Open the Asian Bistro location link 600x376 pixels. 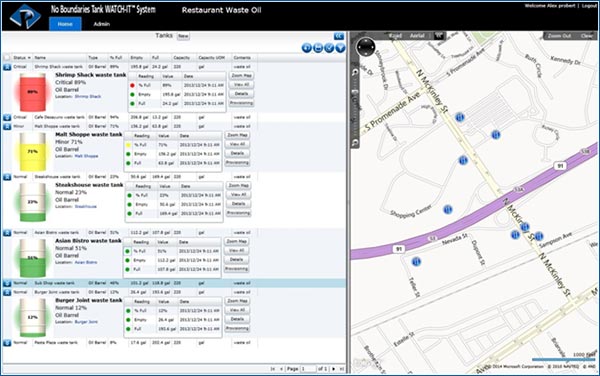[x=86, y=262]
